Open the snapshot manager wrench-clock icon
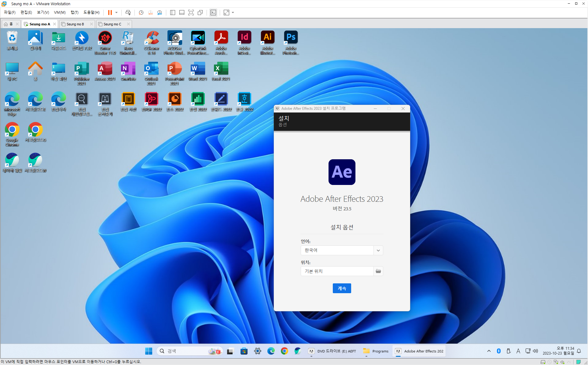The width and height of the screenshot is (588, 365). [160, 13]
